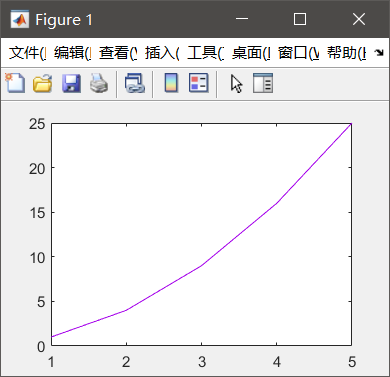Close the Figure 1 window
The image size is (390, 377).
click(359, 19)
